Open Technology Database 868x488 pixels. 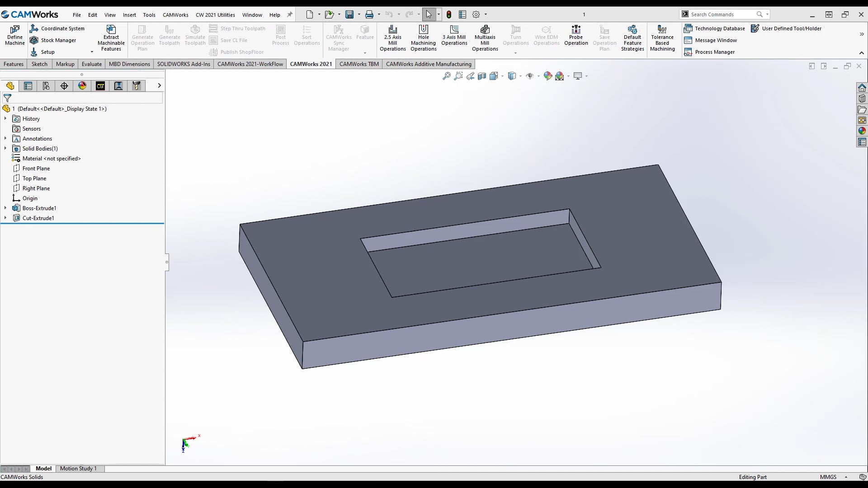pyautogui.click(x=715, y=28)
